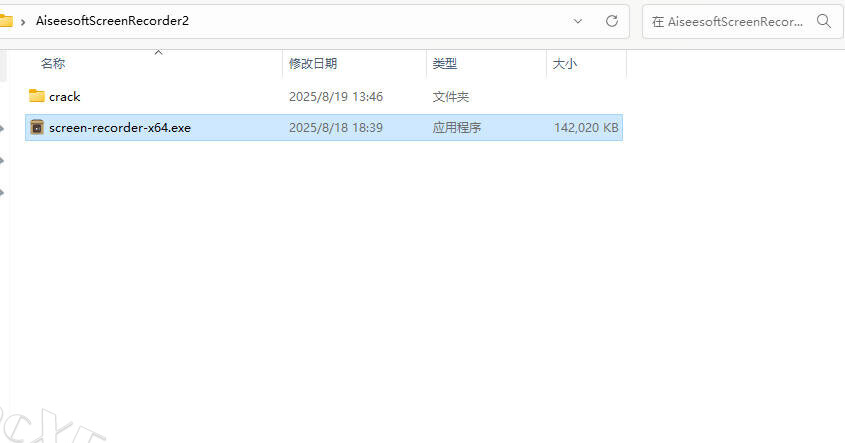Screen dimensions: 845x443
Task: Click the screen-recorder-x64.exe application icon
Action: click(37, 128)
